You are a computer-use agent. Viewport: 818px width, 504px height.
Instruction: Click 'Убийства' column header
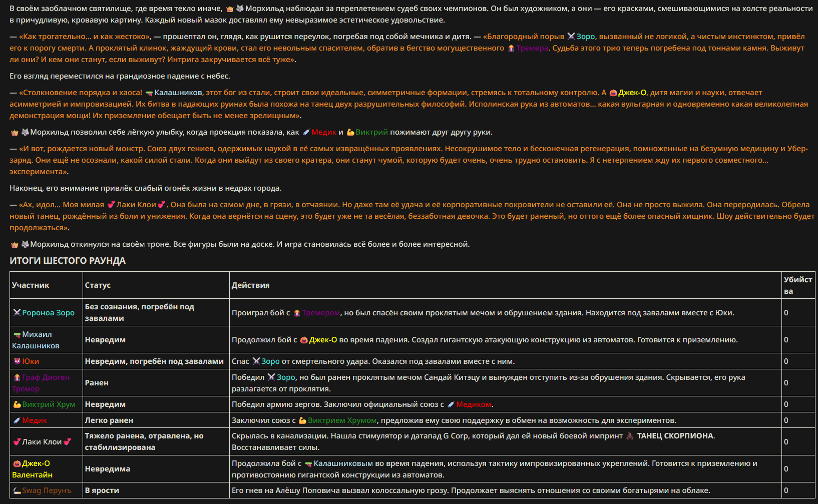[797, 285]
